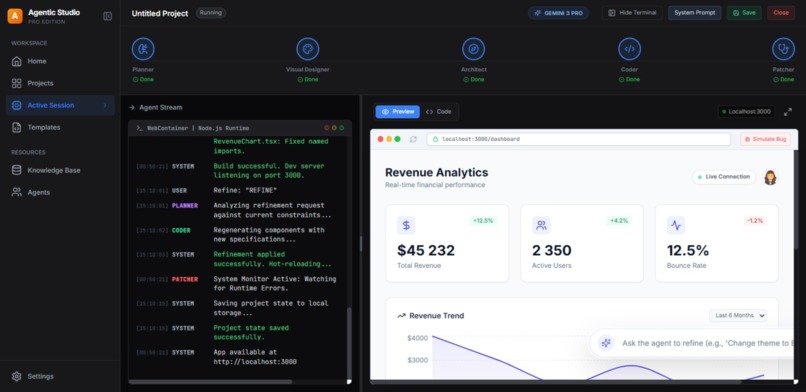Click the +12.5% badge

[x=483, y=221]
